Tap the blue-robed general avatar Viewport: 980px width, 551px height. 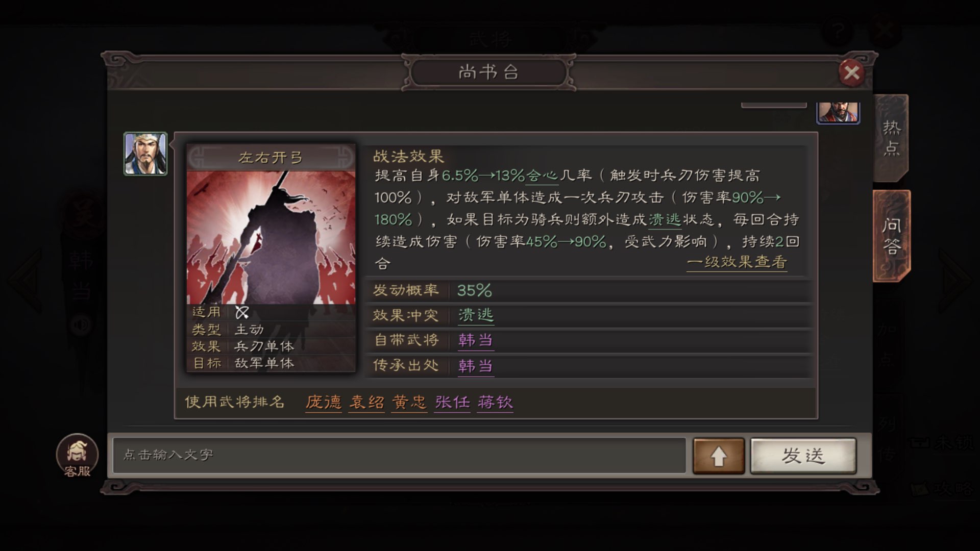pyautogui.click(x=145, y=154)
